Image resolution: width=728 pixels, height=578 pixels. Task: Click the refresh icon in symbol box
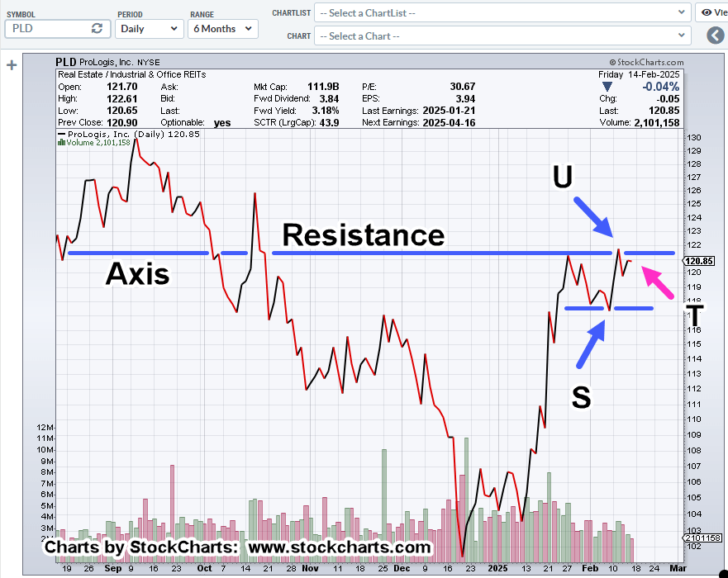[x=97, y=28]
